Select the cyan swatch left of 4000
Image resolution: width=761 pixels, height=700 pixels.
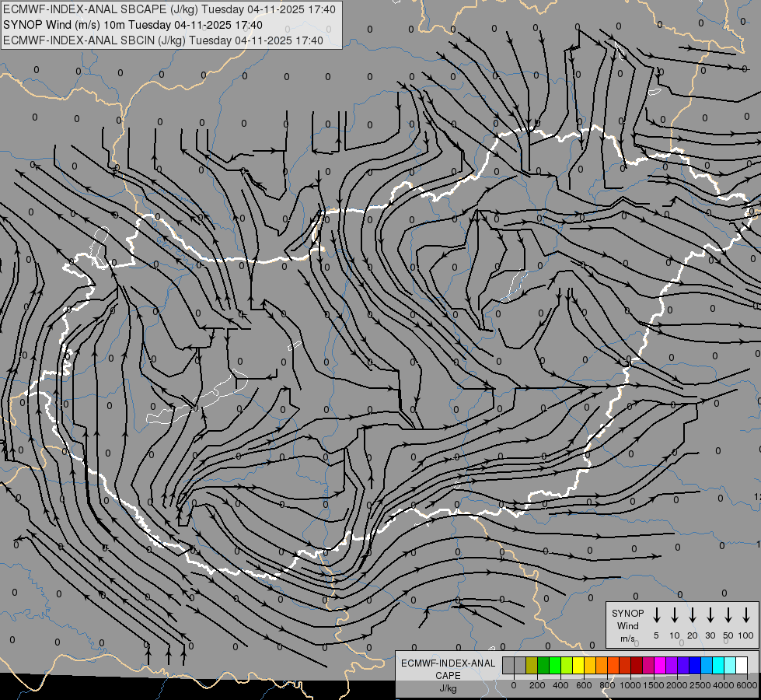tap(719, 665)
